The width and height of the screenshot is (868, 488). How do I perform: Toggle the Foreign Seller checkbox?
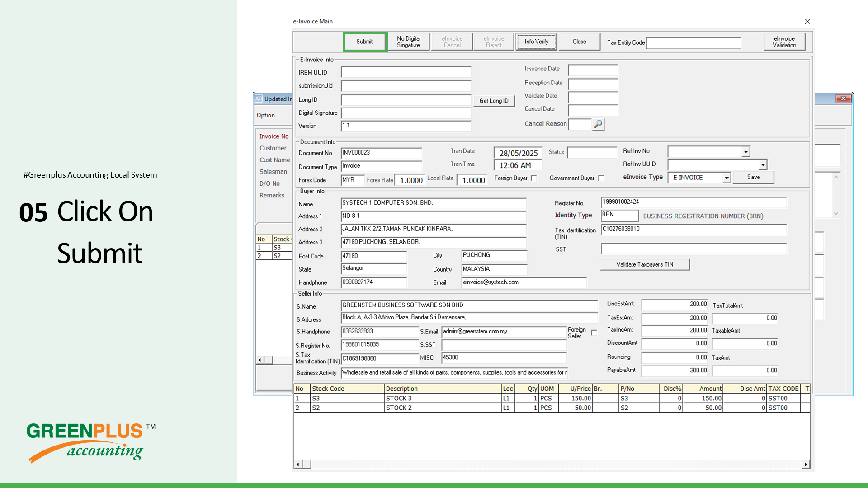[x=594, y=333]
